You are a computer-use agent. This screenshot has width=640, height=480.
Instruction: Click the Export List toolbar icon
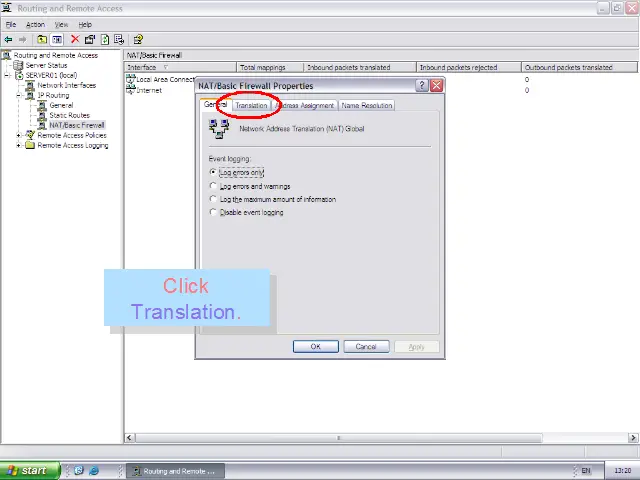(x=119, y=39)
